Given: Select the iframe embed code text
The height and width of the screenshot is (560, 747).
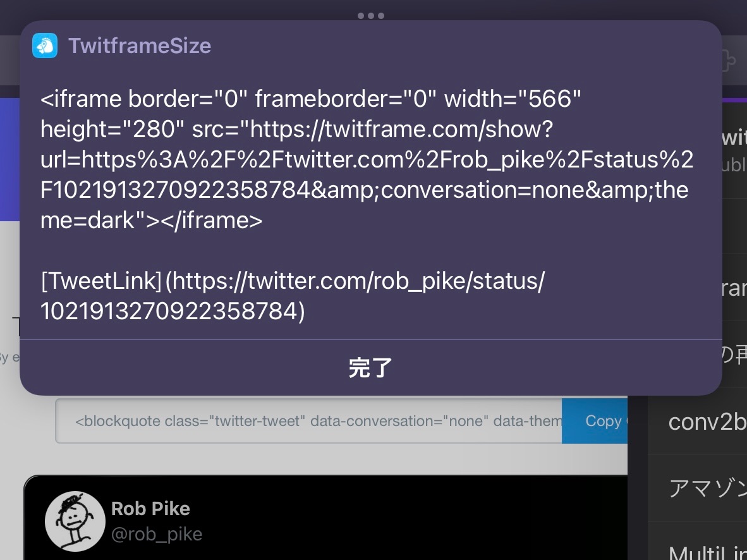Looking at the screenshot, I should click(367, 160).
